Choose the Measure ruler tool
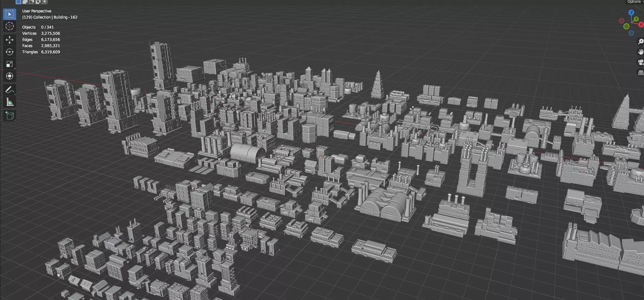Viewport: 644px width, 300px height. coord(10,102)
